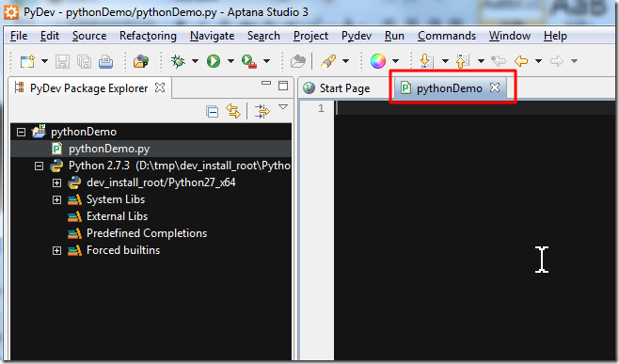Click the Back navigation yellow arrow
619x364 pixels.
click(521, 61)
